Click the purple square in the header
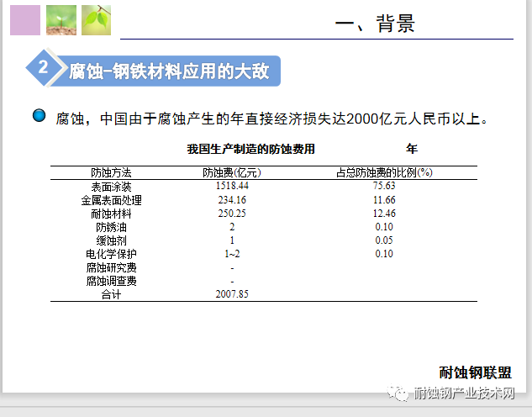Viewport: 532px width, 417px height. [25, 20]
